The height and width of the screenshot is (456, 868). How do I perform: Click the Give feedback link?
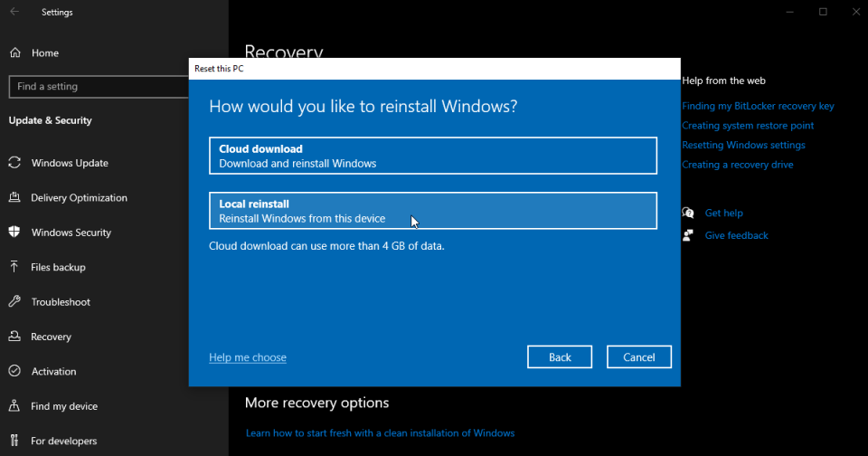coord(736,235)
